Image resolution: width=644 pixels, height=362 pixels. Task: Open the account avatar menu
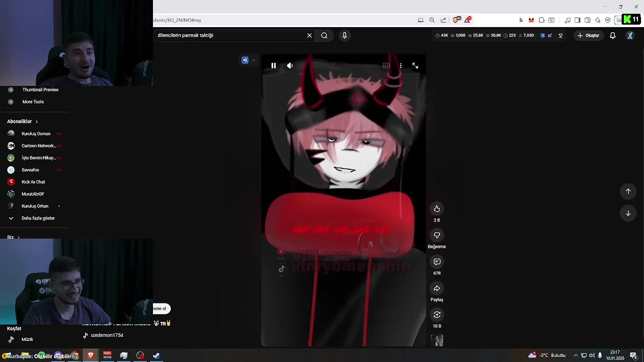630,35
